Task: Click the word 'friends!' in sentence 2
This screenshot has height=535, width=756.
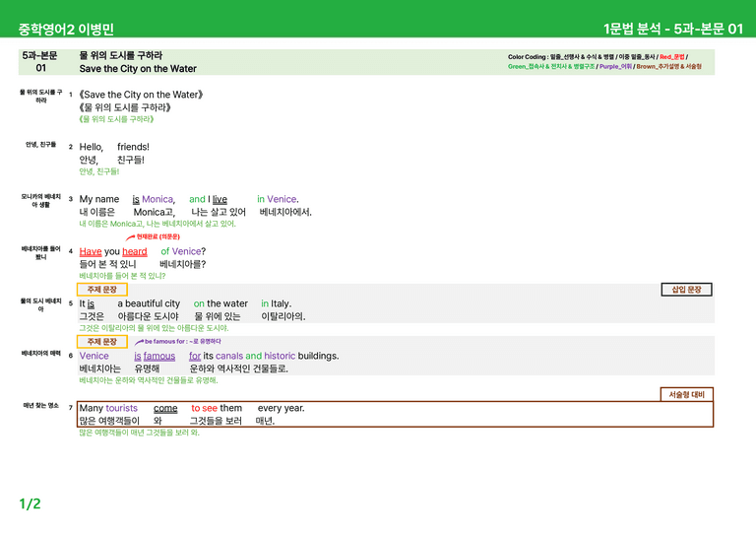Action: coord(133,147)
